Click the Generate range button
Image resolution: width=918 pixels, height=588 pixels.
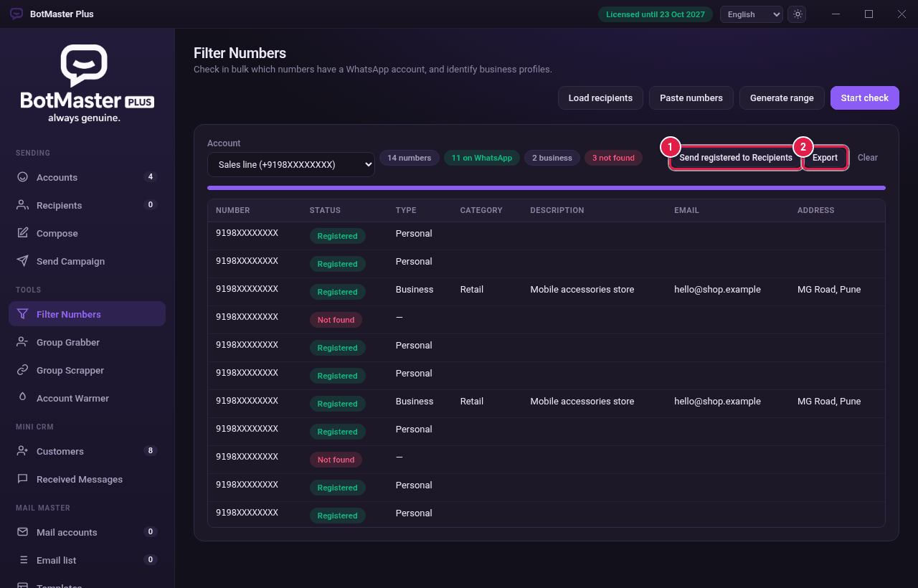coord(782,98)
